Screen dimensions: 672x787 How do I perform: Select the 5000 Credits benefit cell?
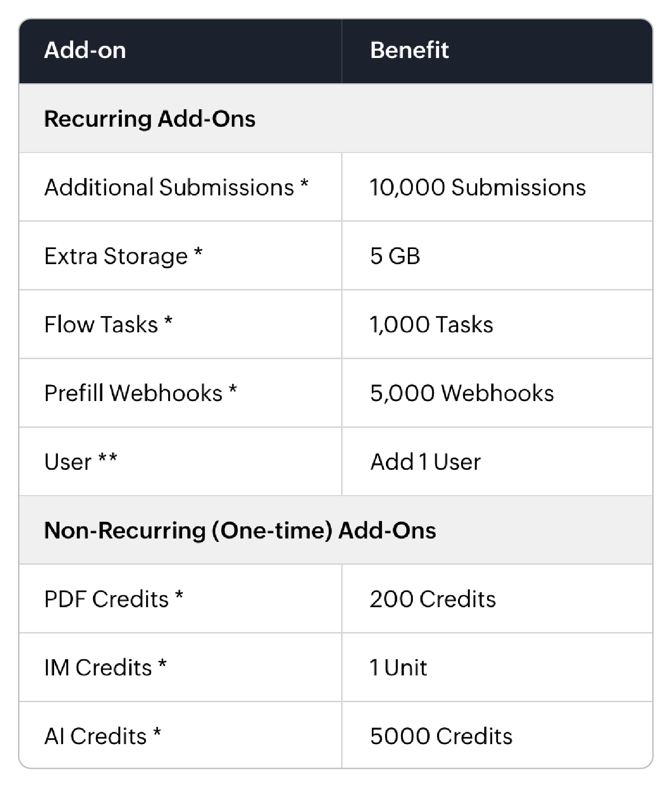click(x=441, y=736)
